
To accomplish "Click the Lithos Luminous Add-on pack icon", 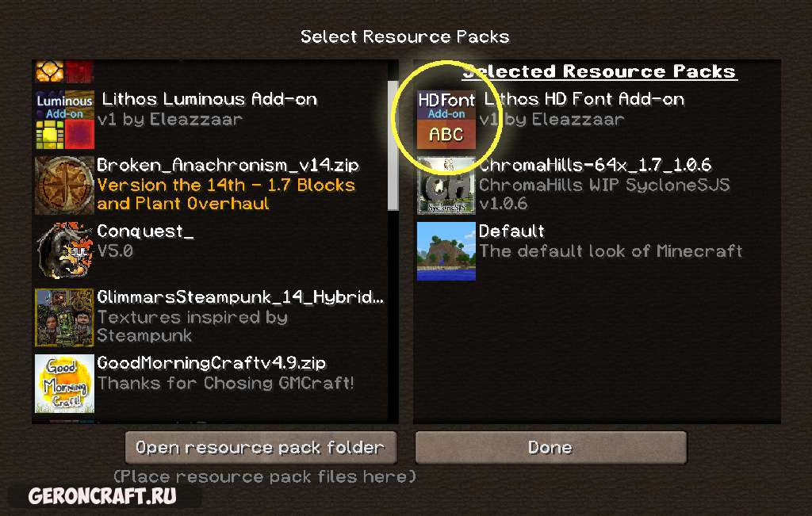I will click(x=64, y=120).
